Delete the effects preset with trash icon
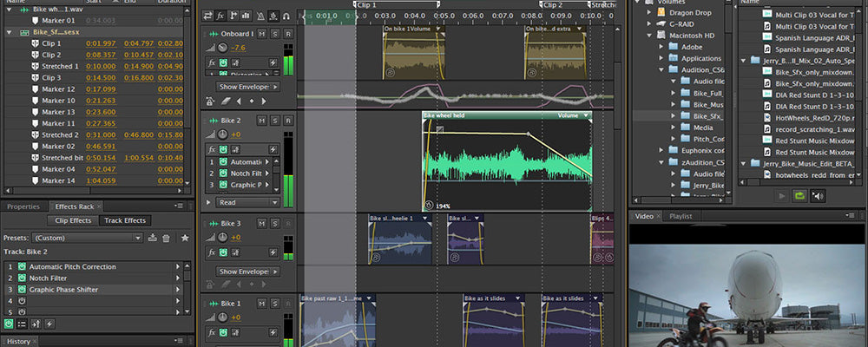This screenshot has width=868, height=347. (167, 237)
